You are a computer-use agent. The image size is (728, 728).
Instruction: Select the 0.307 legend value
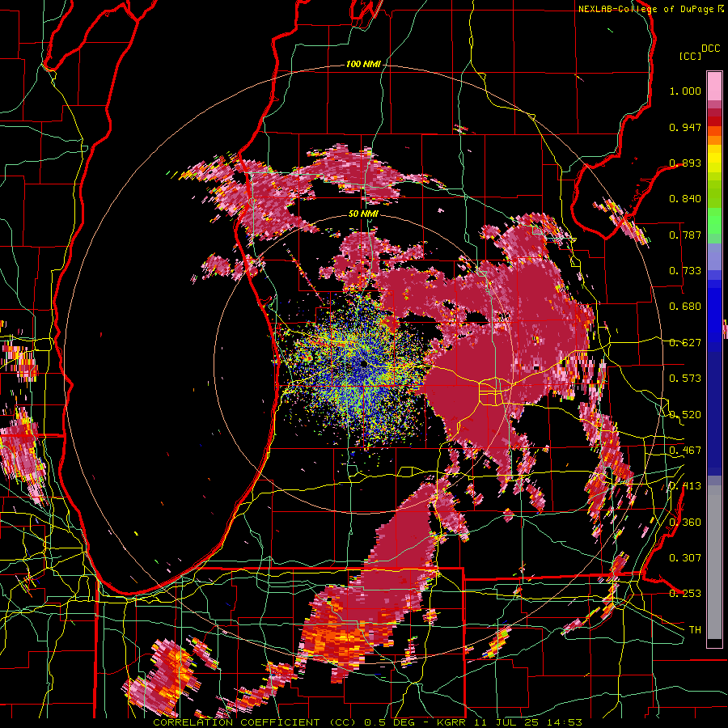pos(685,557)
